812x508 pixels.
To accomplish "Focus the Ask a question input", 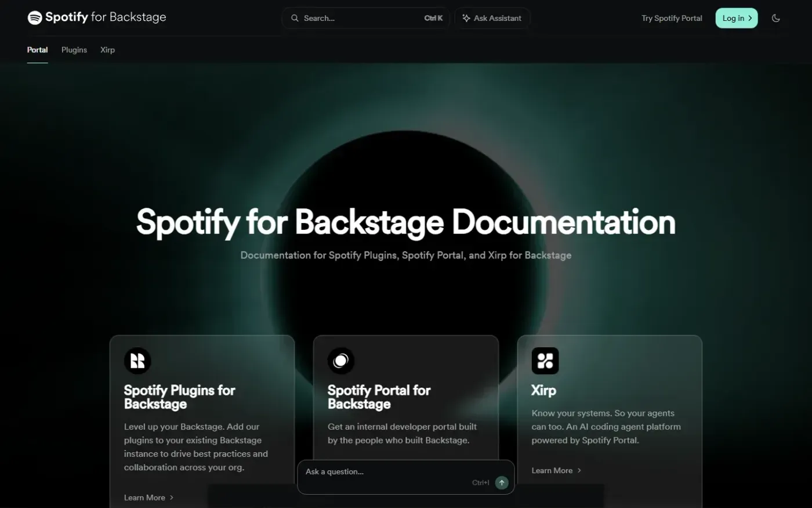I will (x=405, y=477).
